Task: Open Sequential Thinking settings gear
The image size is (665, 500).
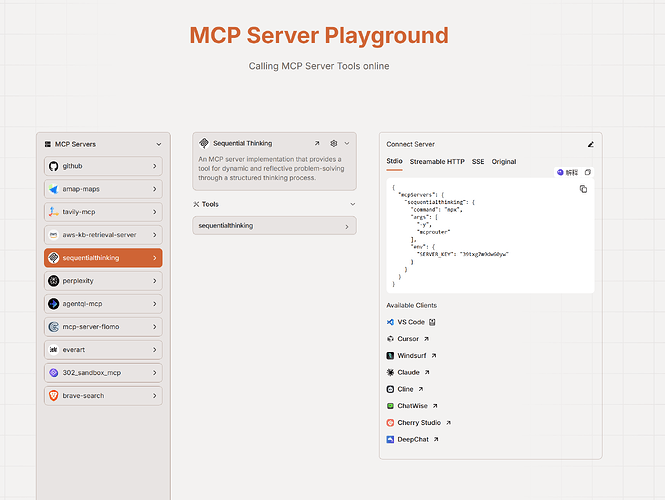Action: pos(334,143)
